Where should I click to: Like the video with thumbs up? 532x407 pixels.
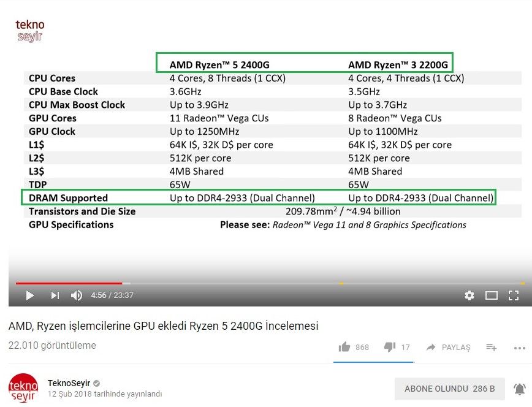[344, 347]
